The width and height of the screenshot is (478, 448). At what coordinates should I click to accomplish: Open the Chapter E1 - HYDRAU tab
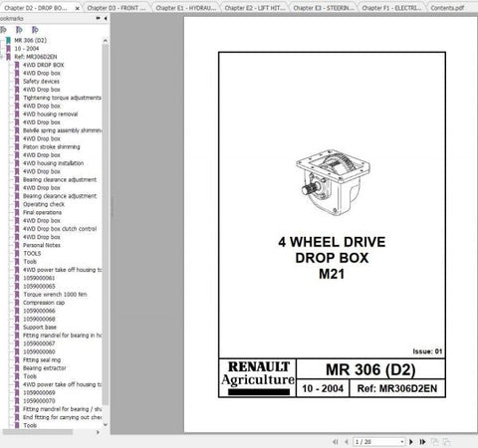click(x=186, y=8)
